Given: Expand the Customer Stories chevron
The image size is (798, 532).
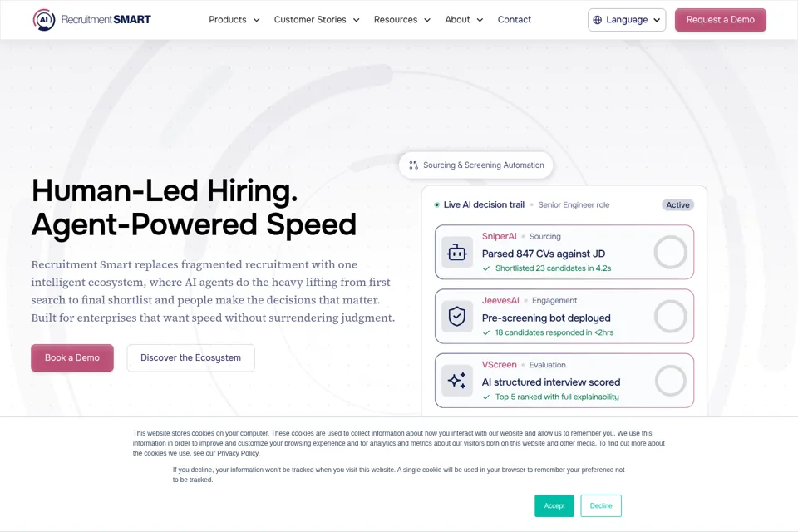Looking at the screenshot, I should (357, 20).
